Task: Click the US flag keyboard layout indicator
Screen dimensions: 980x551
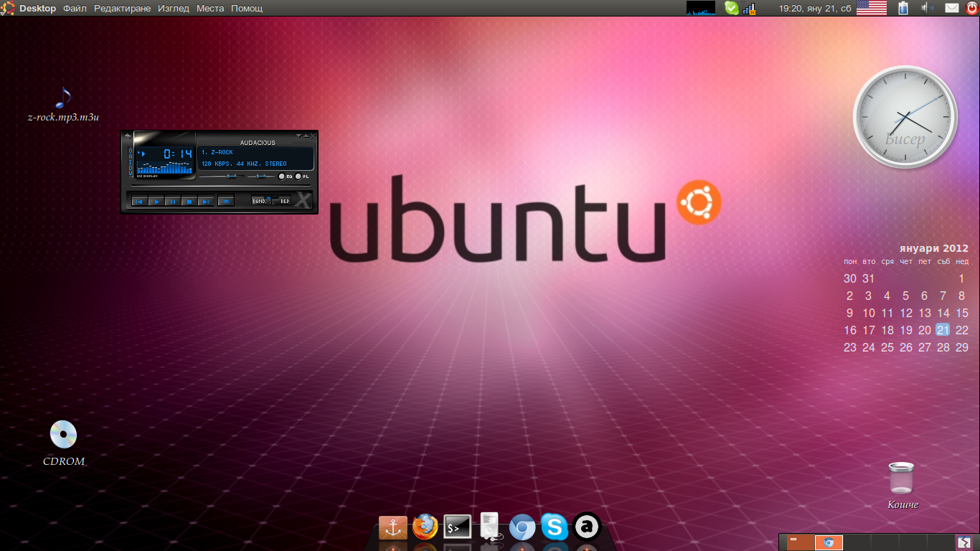Action: [872, 9]
